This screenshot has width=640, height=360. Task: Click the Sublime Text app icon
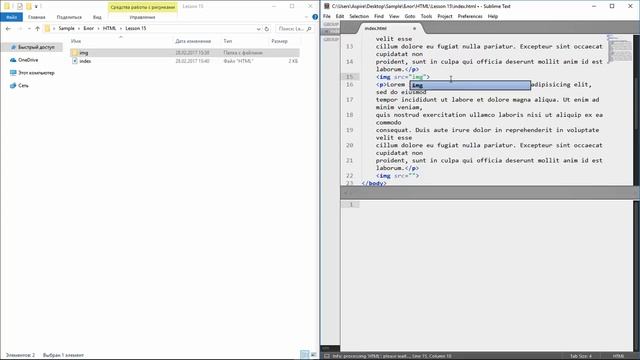click(x=327, y=7)
